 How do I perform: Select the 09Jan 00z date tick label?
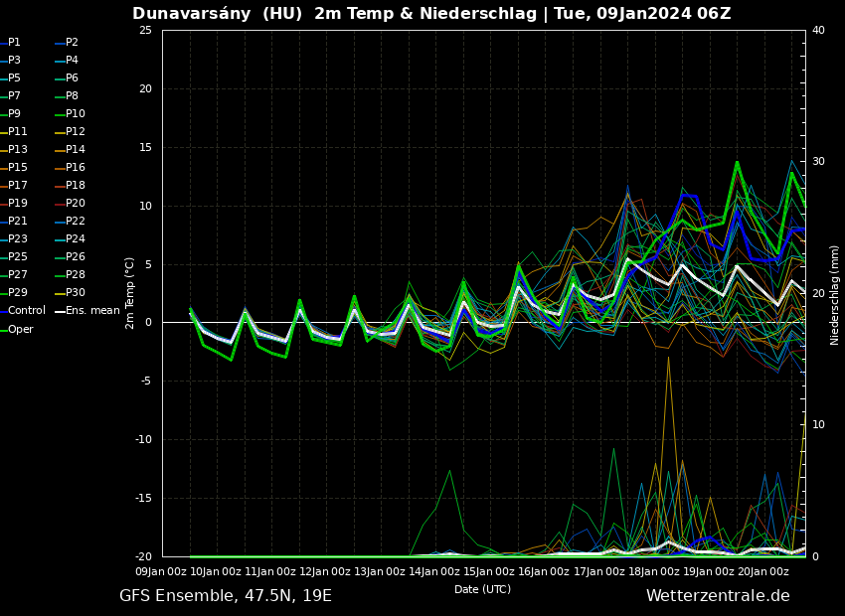coord(162,572)
